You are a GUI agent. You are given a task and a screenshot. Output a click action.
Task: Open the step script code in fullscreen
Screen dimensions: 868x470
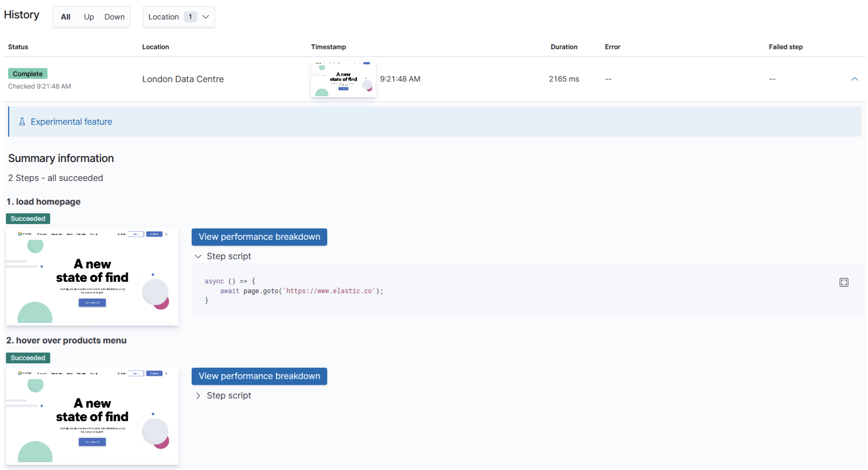(x=844, y=282)
